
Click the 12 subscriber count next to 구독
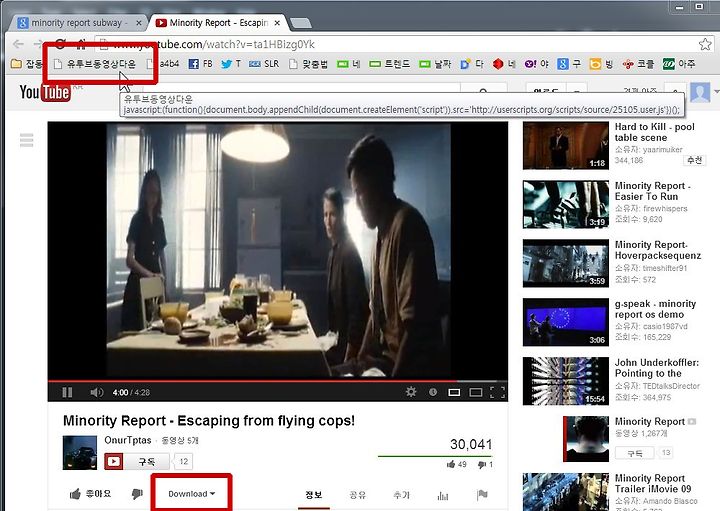point(184,461)
